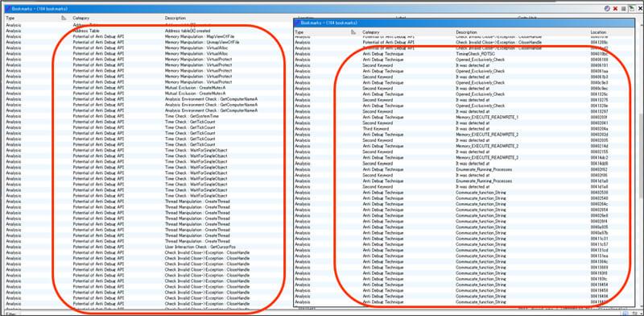The image size is (644, 316).
Task: Sort outer table by Description column
Action: pos(175,18)
